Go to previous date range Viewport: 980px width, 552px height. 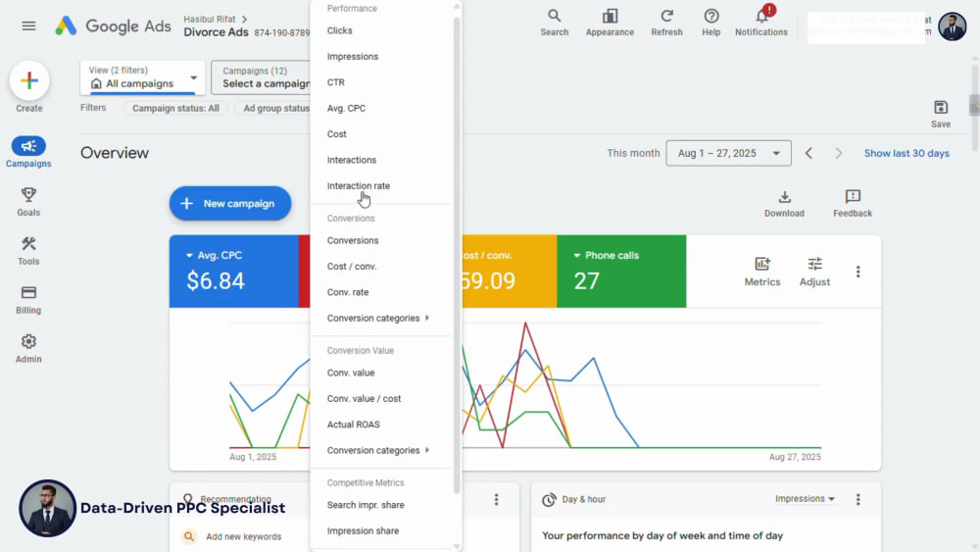(x=808, y=153)
